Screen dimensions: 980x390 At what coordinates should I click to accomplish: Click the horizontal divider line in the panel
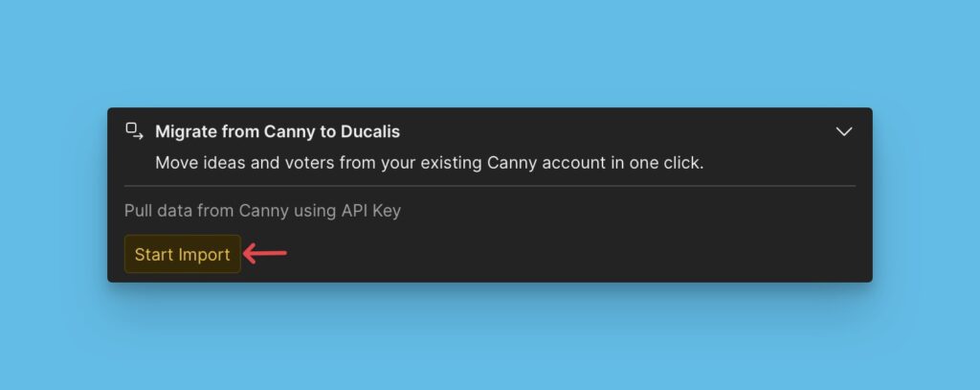490,186
